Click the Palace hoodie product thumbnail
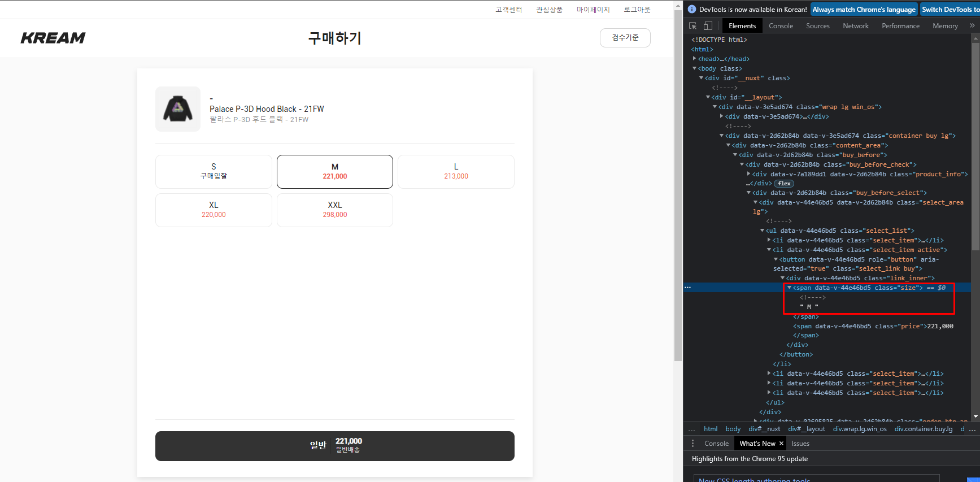 tap(178, 109)
